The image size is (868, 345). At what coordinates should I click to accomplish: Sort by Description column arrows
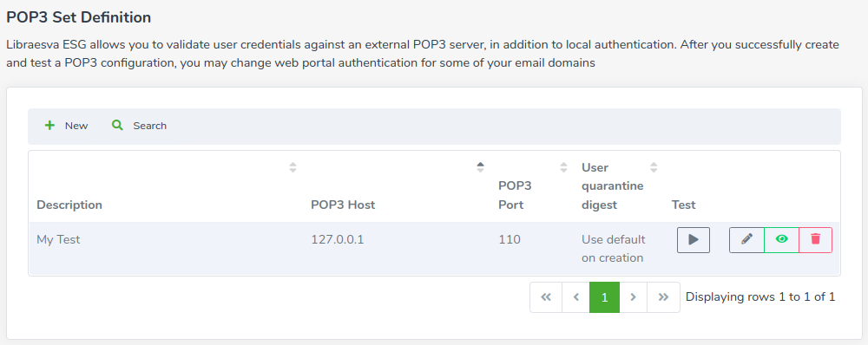click(x=293, y=167)
